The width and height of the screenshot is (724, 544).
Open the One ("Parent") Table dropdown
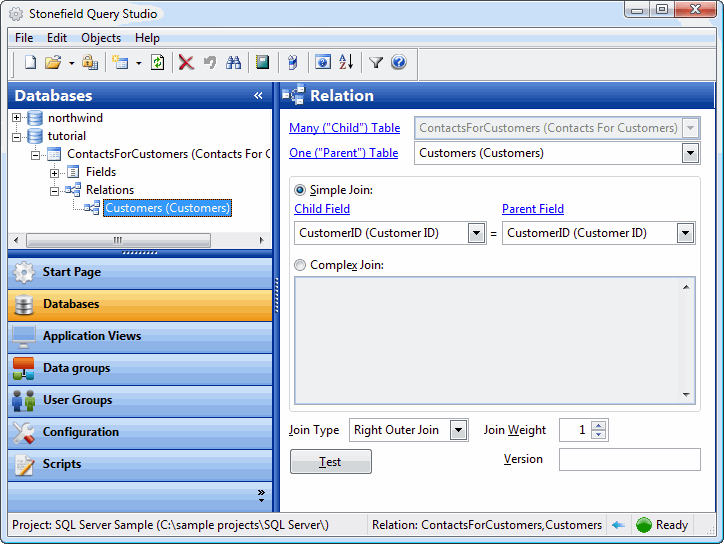(690, 153)
